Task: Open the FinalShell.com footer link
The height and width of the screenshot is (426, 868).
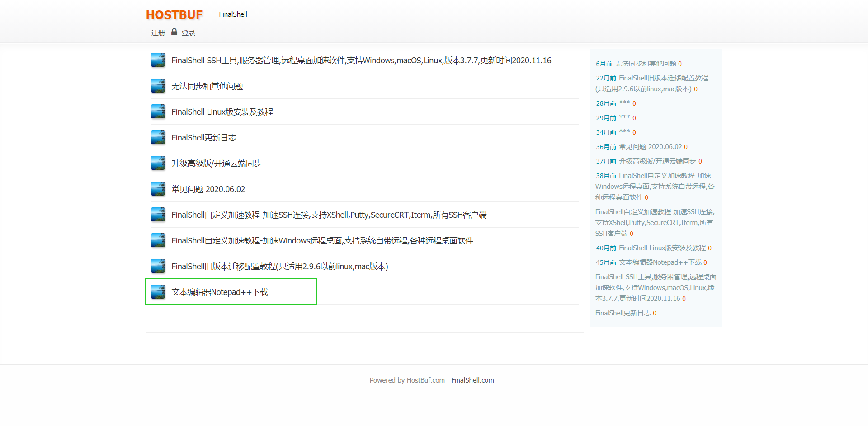Action: coord(472,380)
